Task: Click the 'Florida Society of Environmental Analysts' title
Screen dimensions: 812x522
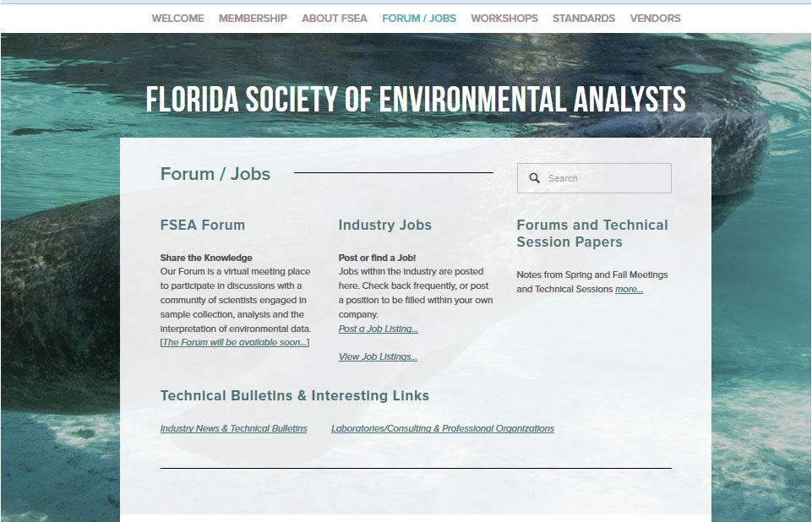Action: coord(416,100)
